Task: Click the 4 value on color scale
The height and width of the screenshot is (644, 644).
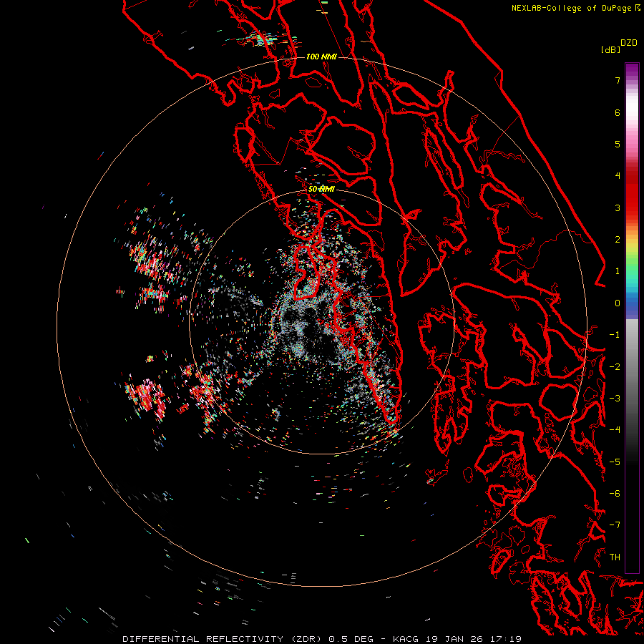Action: coord(618,176)
